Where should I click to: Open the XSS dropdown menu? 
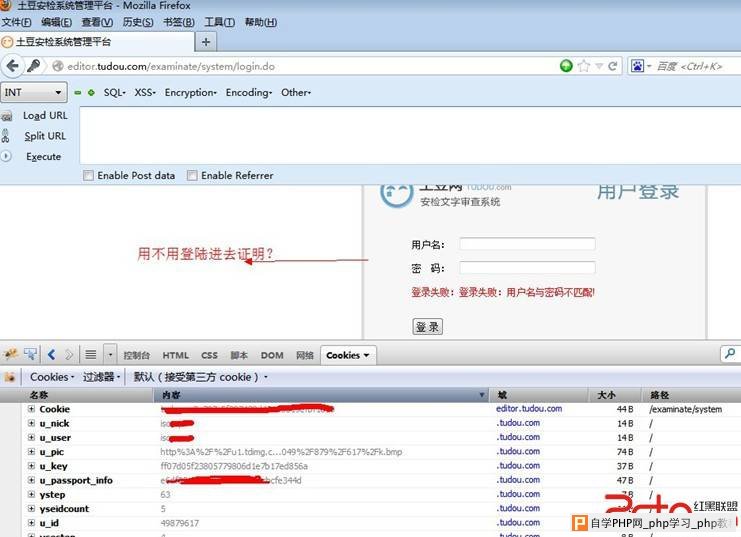pos(145,93)
